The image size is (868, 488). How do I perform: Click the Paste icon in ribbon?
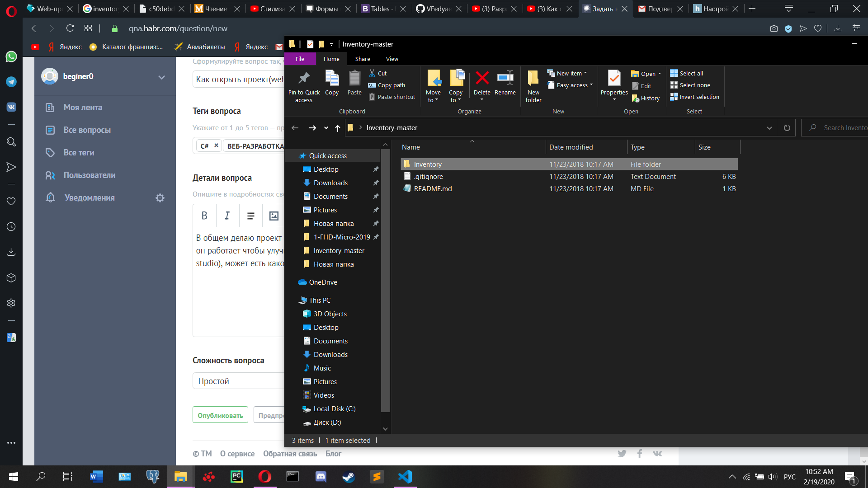click(354, 83)
